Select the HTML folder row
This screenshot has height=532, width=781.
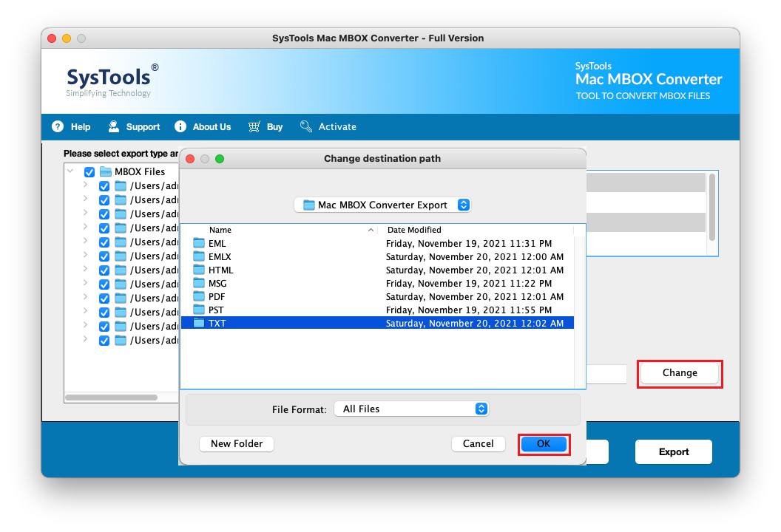coord(377,270)
